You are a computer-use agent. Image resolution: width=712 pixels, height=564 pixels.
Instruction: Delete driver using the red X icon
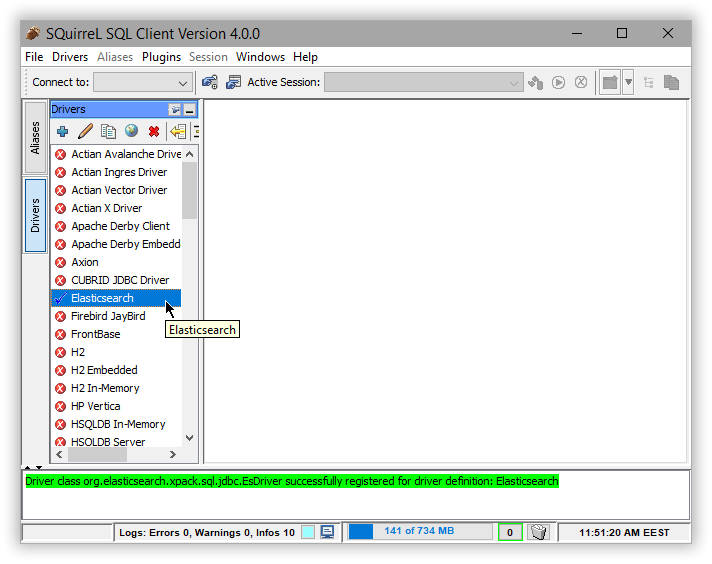154,131
